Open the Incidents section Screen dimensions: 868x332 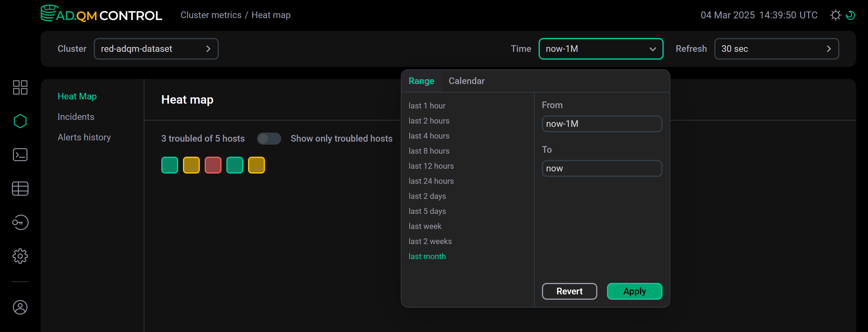(76, 117)
